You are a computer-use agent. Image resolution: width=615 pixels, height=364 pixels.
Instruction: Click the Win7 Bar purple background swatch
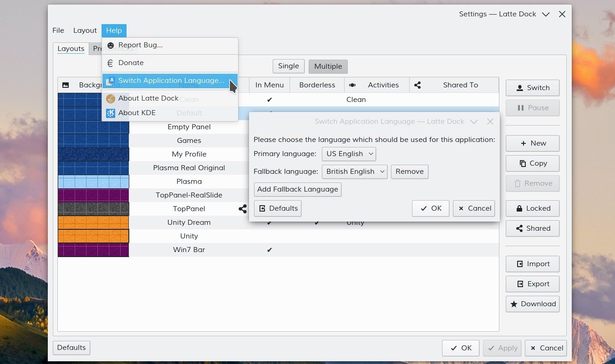(x=93, y=250)
